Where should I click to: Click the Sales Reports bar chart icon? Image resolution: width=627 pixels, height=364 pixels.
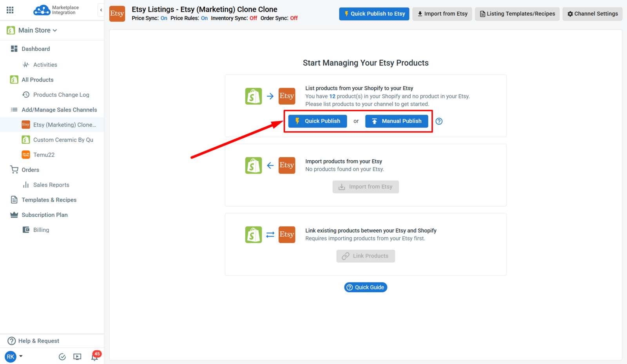point(26,185)
